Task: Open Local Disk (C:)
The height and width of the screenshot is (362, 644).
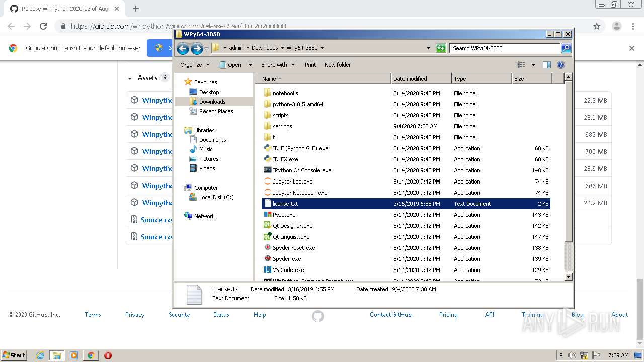Action: 211,197
